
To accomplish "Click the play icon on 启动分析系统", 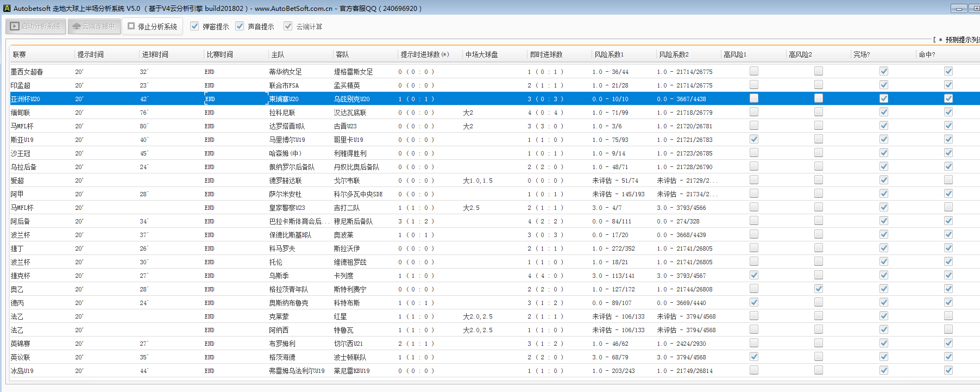I will click(15, 26).
